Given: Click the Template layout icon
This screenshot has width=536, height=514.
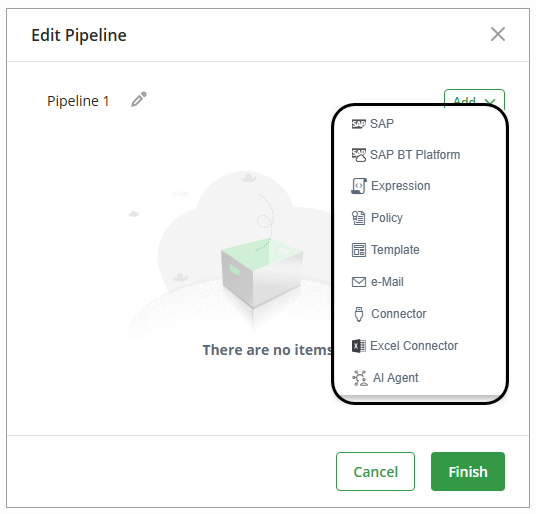Looking at the screenshot, I should click(359, 250).
